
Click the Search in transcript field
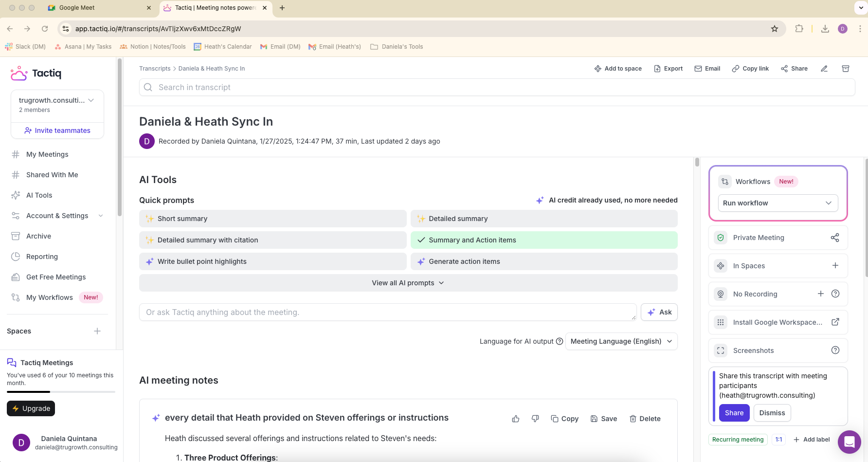[x=497, y=87]
